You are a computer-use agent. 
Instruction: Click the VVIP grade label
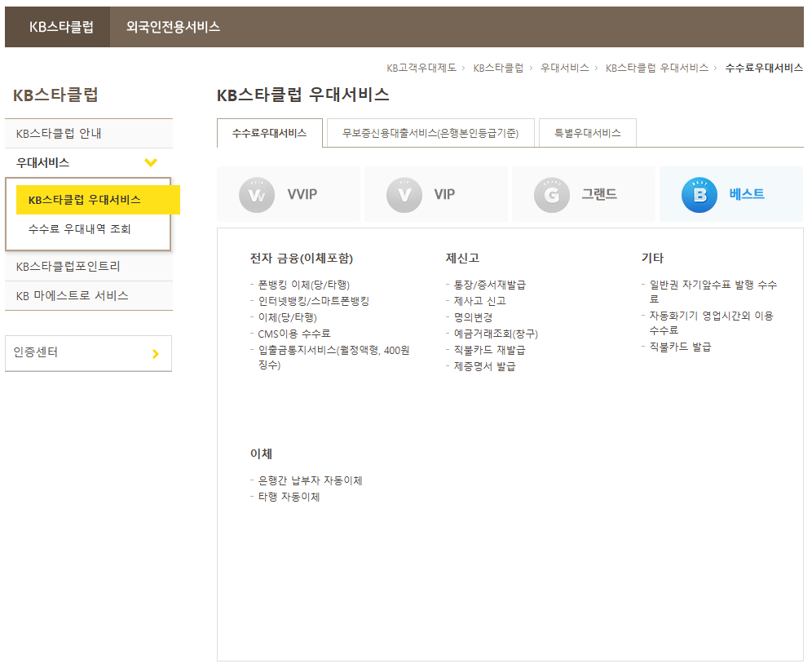(x=302, y=194)
